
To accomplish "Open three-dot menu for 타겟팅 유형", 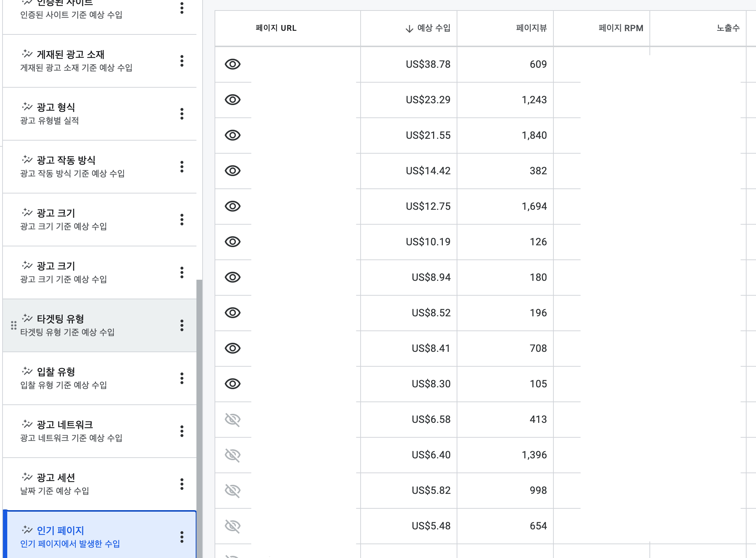I will click(x=182, y=325).
